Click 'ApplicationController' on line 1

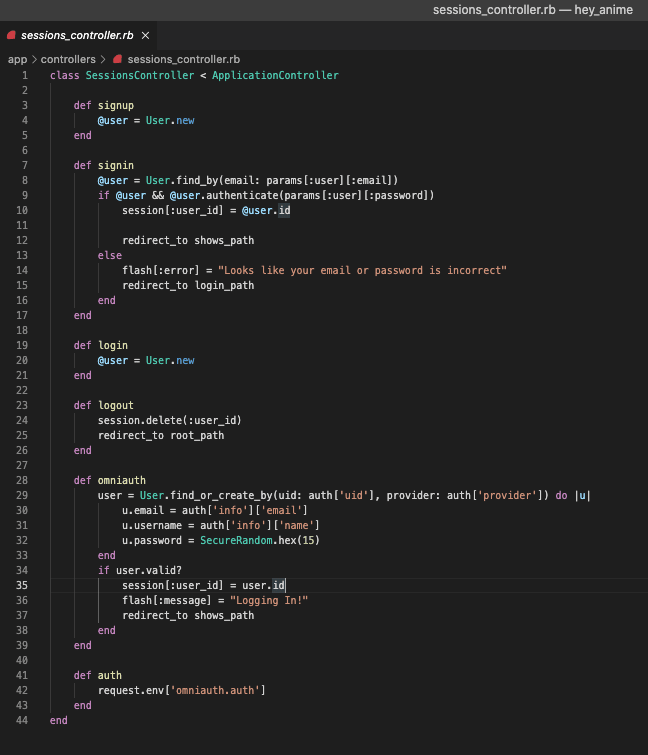click(x=275, y=75)
